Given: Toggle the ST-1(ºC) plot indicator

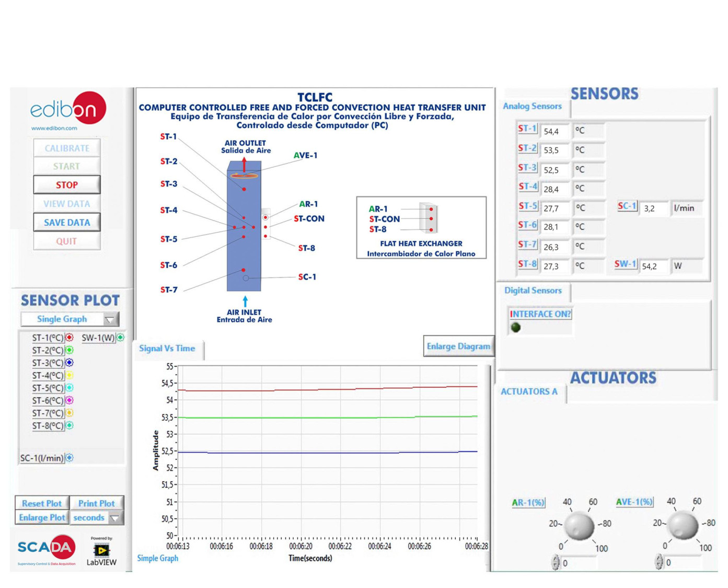Looking at the screenshot, I should click(69, 338).
